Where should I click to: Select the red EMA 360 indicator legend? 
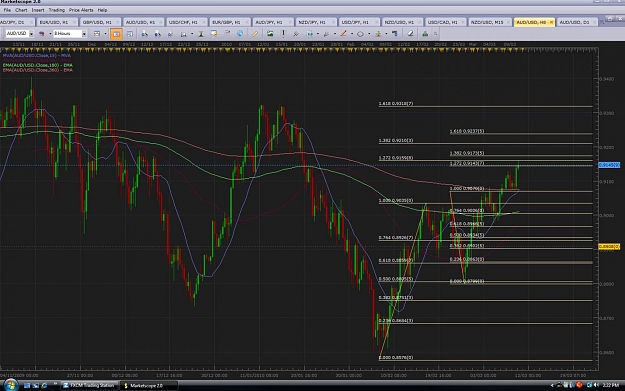coord(37,70)
